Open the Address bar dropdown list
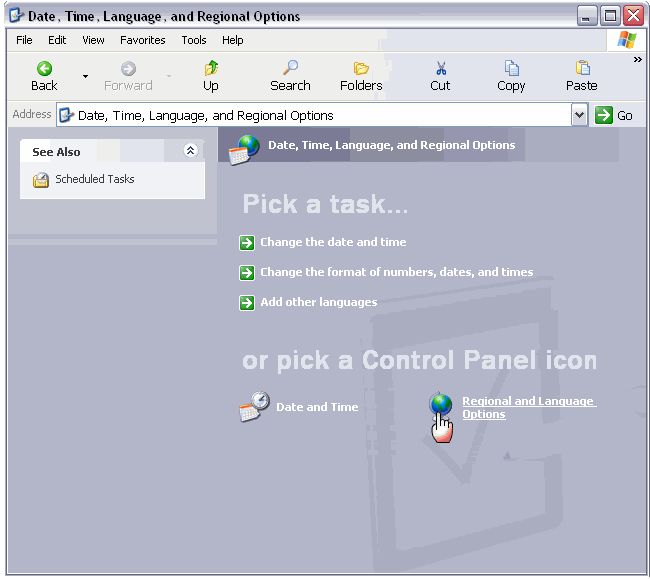Screen dimensions: 650x580 tap(580, 115)
